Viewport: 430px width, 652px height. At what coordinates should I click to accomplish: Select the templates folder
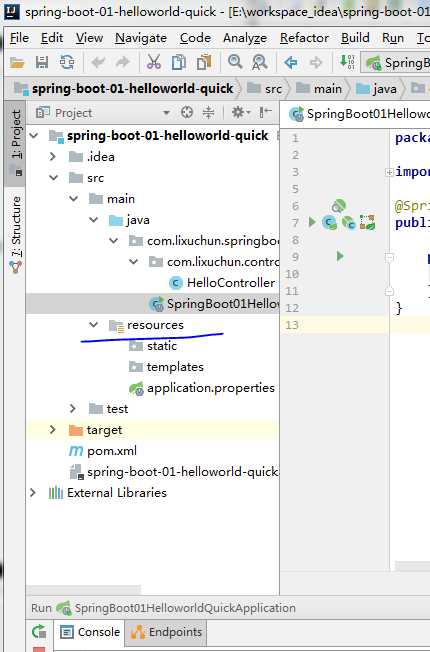click(x=166, y=367)
